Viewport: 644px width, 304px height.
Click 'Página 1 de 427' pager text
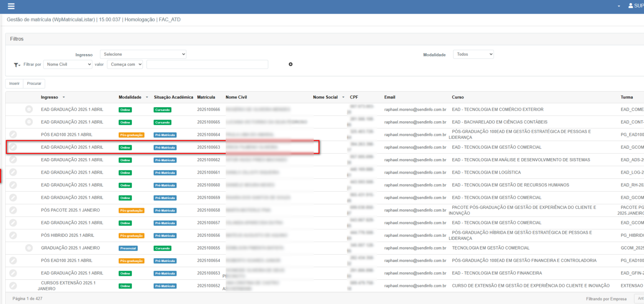(28, 299)
